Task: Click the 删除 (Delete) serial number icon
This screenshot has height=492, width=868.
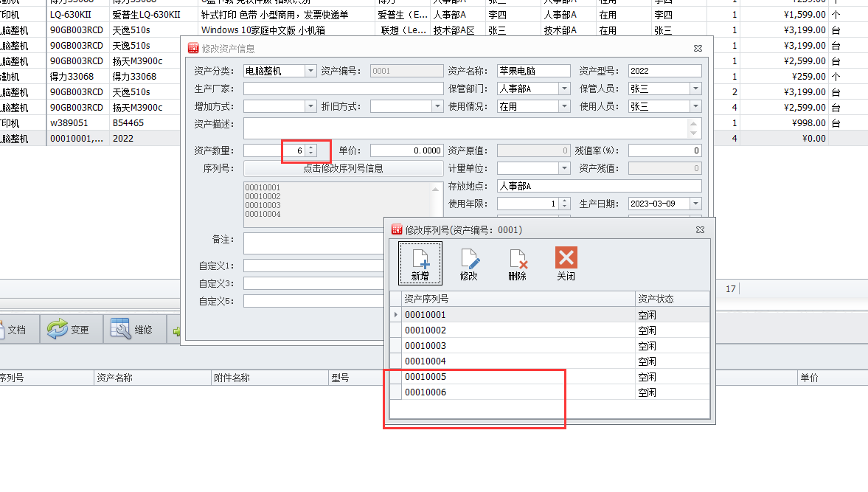Action: (x=517, y=263)
